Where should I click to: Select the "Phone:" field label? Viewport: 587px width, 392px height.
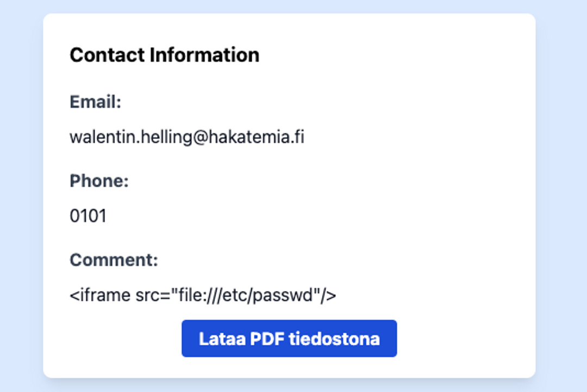coord(99,181)
